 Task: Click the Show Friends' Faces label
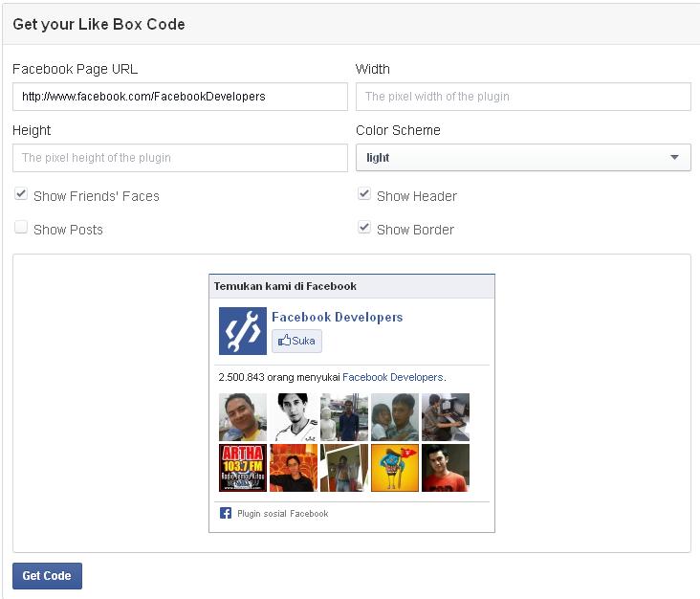[x=97, y=196]
